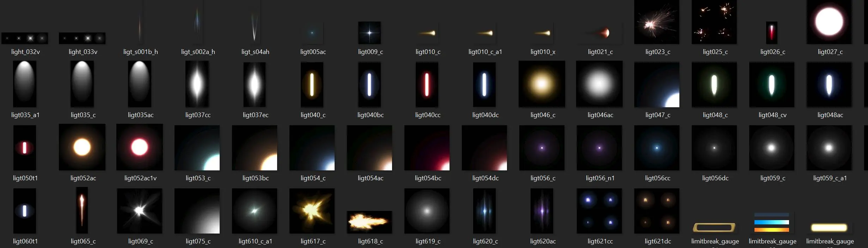
Task: Click the ligt054ac file name
Action: click(x=371, y=178)
